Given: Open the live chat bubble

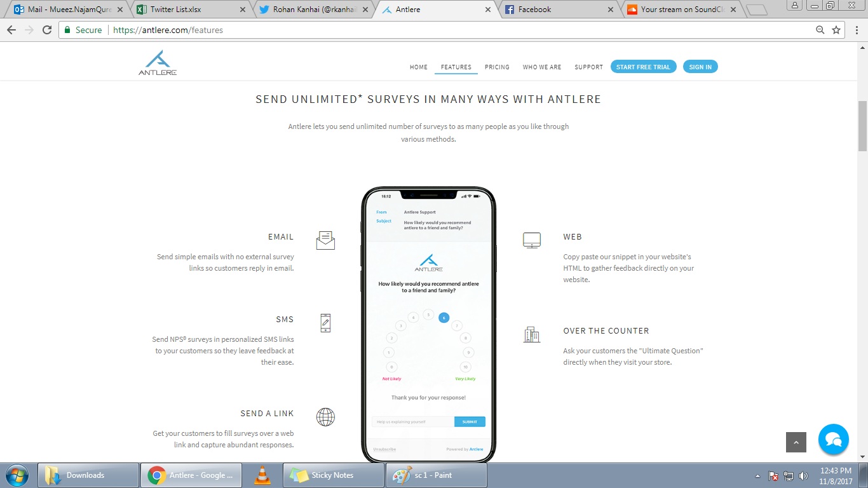Looking at the screenshot, I should point(833,439).
